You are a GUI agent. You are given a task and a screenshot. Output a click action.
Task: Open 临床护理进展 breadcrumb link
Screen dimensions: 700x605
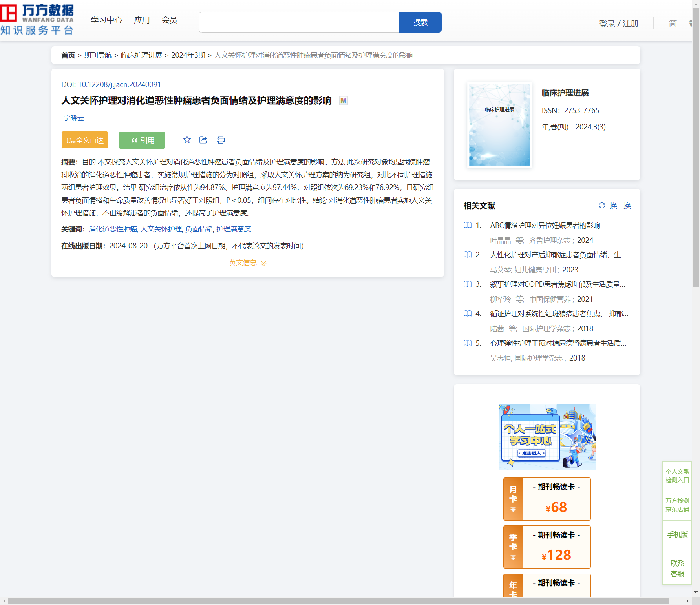tap(141, 55)
